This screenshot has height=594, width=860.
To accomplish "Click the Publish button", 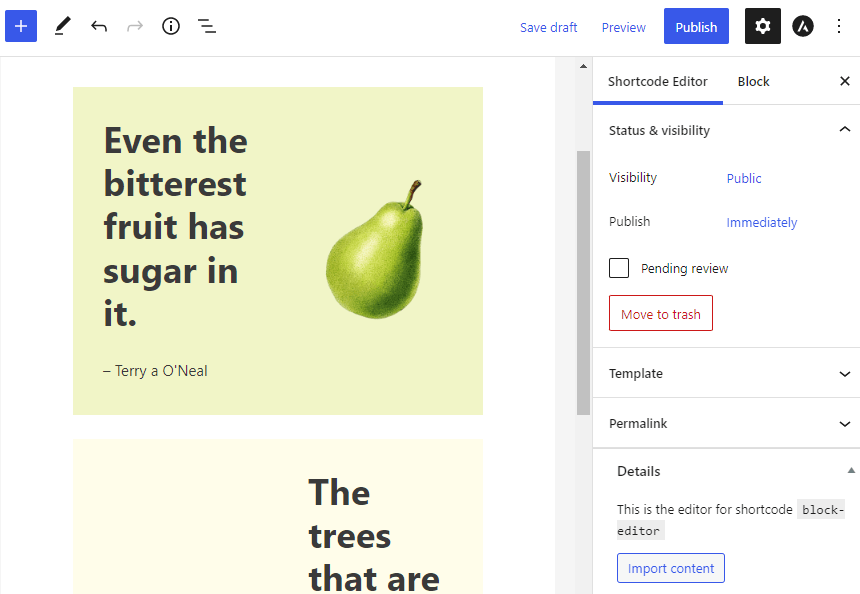I will 696,26.
